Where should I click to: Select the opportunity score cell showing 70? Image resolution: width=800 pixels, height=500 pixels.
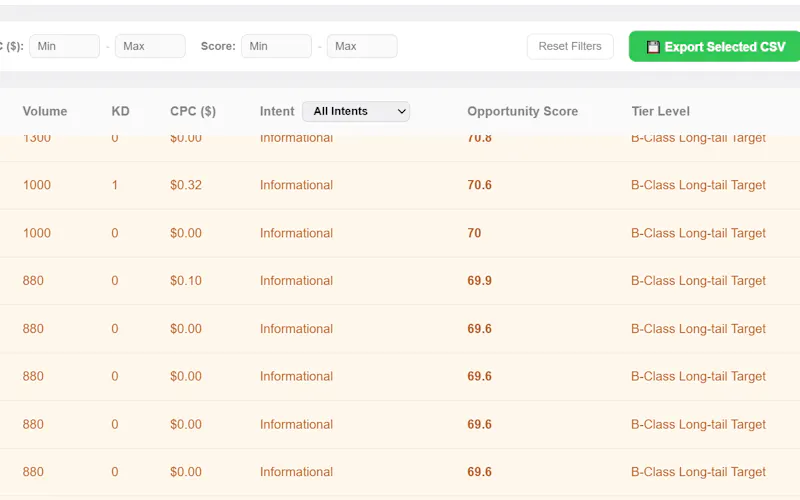(474, 233)
